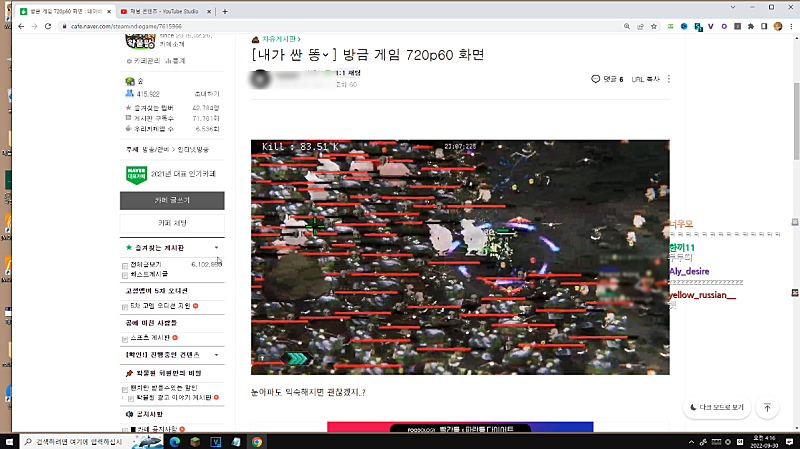The height and width of the screenshot is (449, 800).
Task: Reload the page with the refresh icon
Action: pos(48,27)
